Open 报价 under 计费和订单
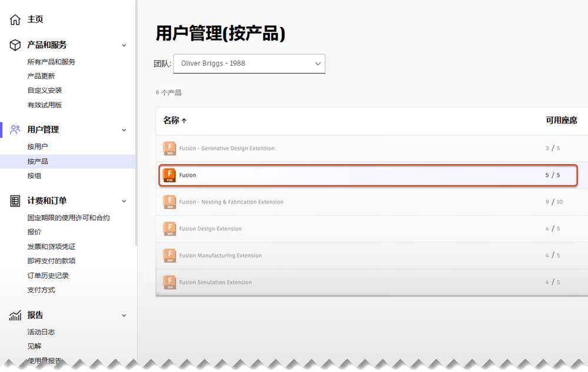This screenshot has width=588, height=372. [x=34, y=232]
